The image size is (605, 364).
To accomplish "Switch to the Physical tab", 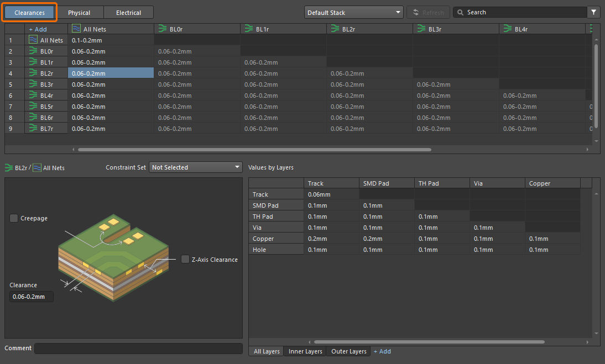I will 79,13.
